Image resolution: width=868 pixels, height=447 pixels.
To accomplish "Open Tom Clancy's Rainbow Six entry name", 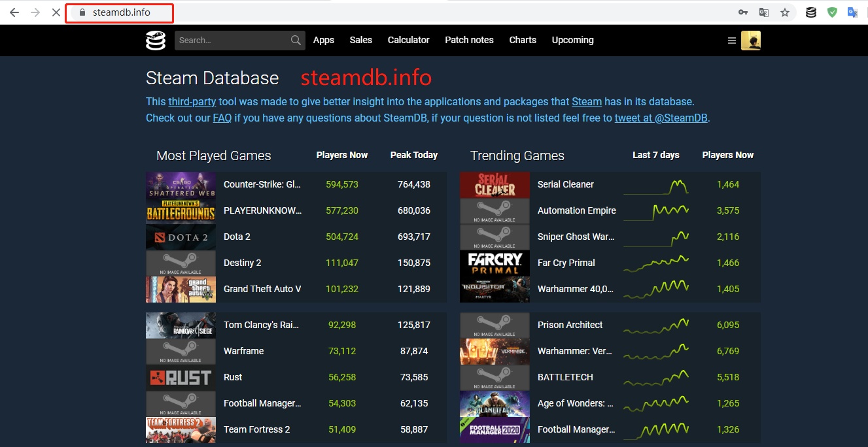I will (x=261, y=325).
